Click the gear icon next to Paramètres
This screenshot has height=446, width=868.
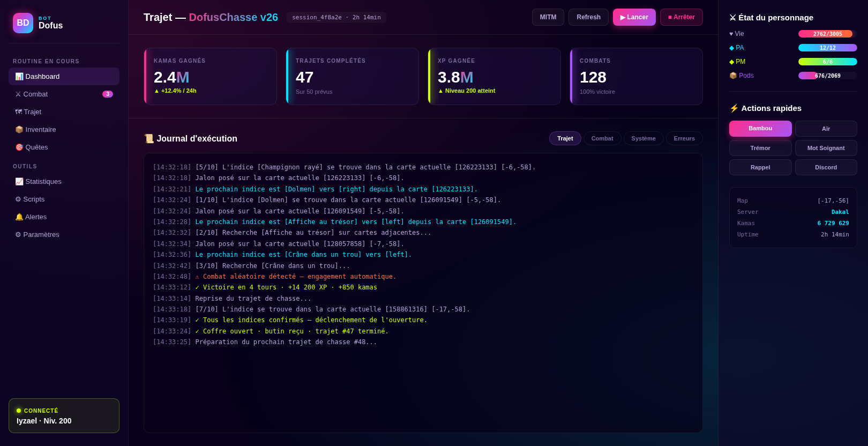(x=18, y=234)
